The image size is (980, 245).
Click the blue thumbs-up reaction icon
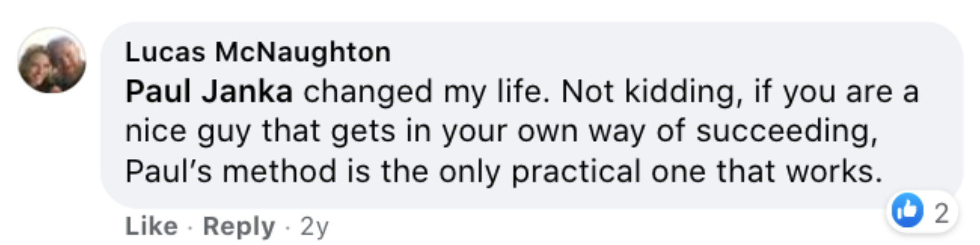pyautogui.click(x=907, y=211)
